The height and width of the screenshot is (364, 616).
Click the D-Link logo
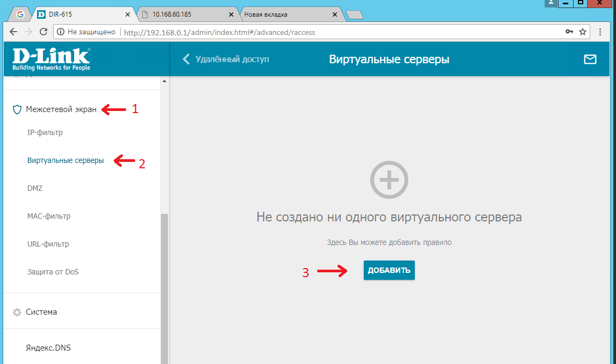[52, 60]
